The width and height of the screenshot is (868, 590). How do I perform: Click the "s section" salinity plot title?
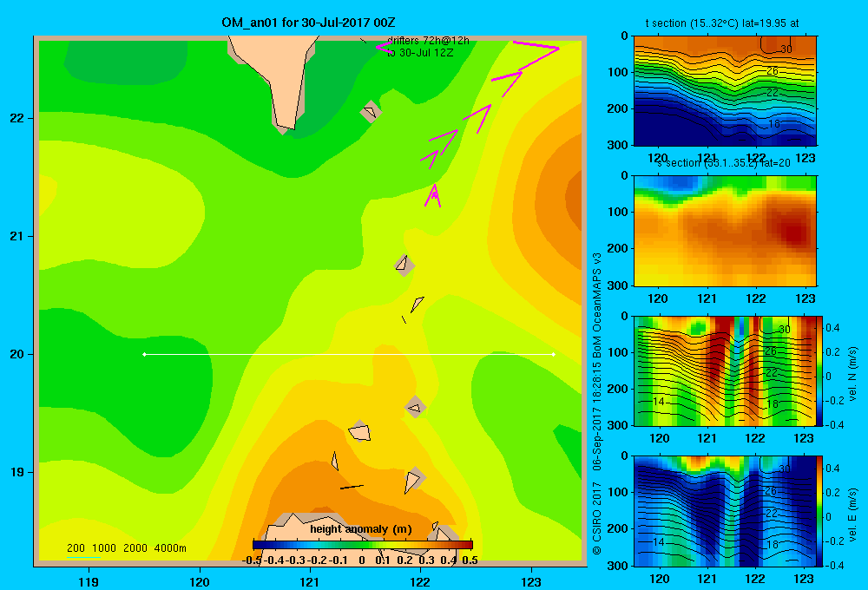click(724, 163)
